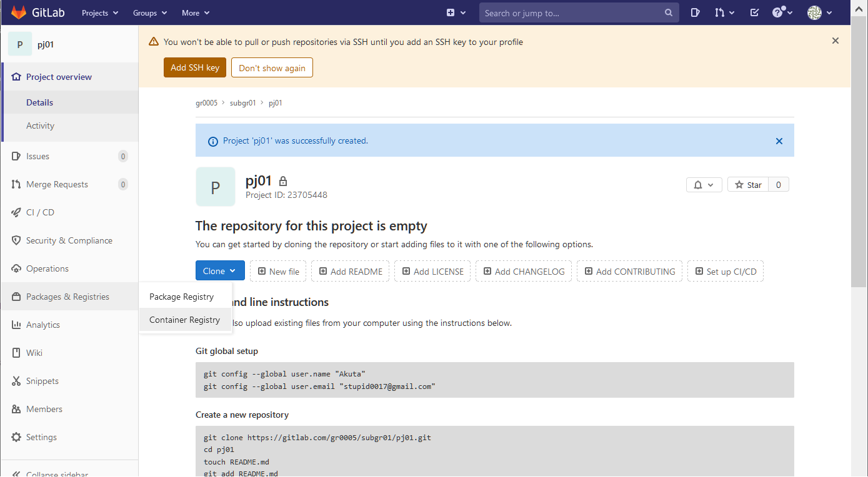The image size is (868, 477).
Task: Click the git clone command line
Action: tap(317, 438)
